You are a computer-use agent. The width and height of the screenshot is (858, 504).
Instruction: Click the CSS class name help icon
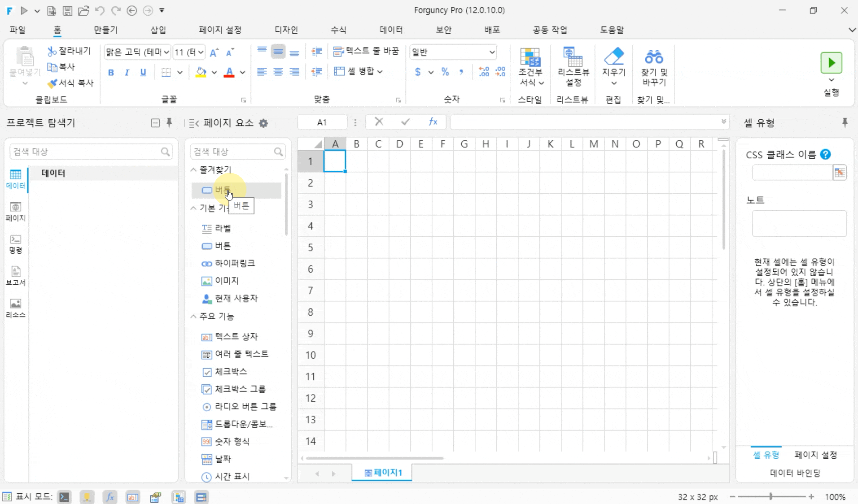(x=825, y=154)
